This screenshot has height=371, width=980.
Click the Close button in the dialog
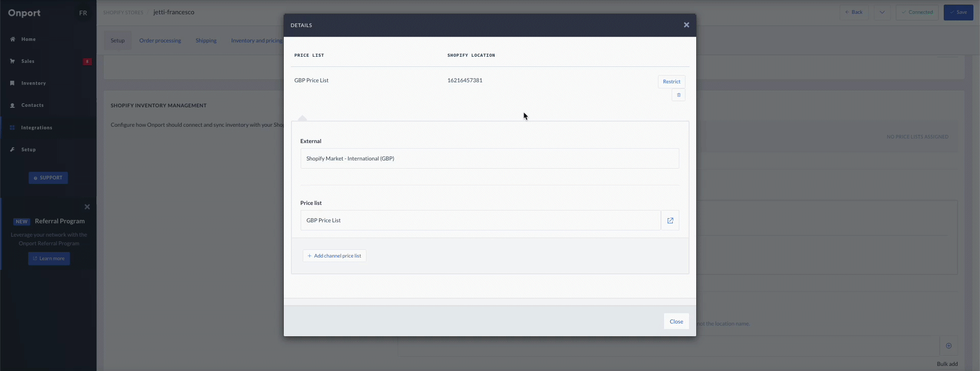click(676, 321)
